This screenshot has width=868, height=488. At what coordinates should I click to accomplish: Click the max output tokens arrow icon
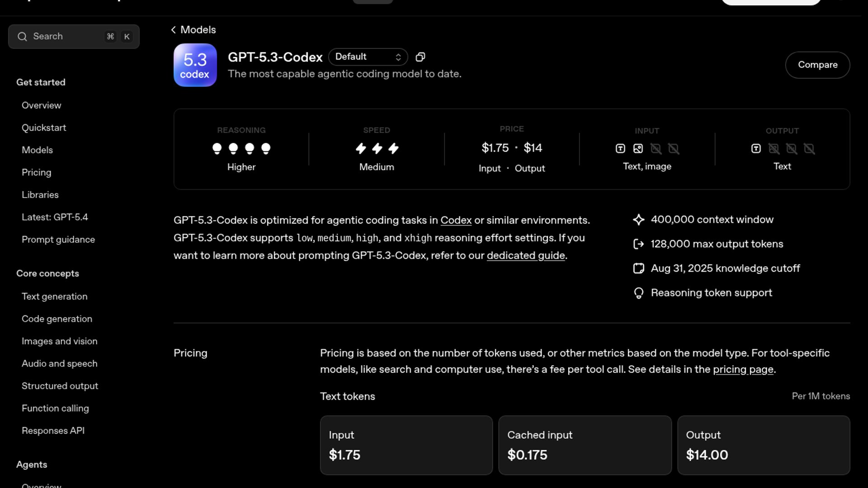638,244
